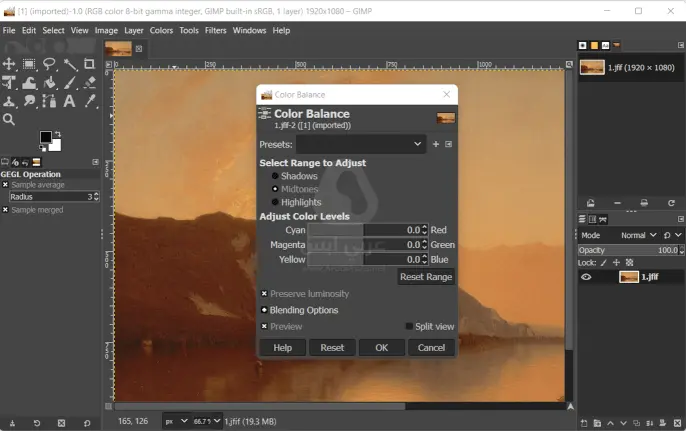Click Cancel in Color Balance dialog
The height and width of the screenshot is (431, 686).
point(431,347)
